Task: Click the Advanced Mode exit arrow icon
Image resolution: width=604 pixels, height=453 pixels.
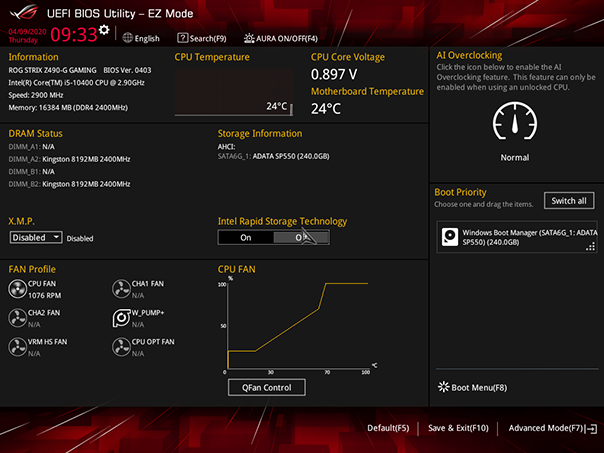Action: (591, 428)
